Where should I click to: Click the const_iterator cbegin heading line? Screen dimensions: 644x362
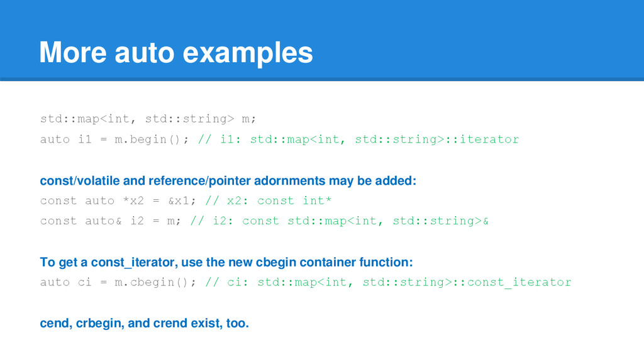[226, 261]
